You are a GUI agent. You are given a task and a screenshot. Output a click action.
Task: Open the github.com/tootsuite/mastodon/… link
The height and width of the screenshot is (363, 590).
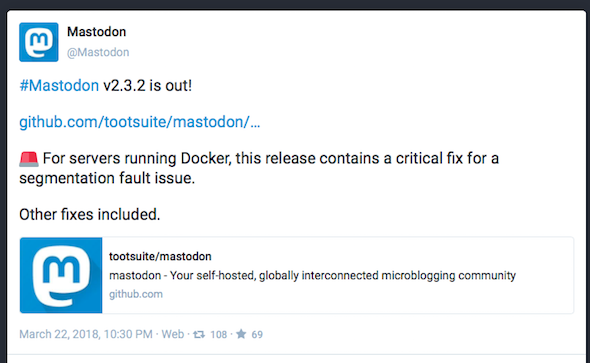click(140, 122)
